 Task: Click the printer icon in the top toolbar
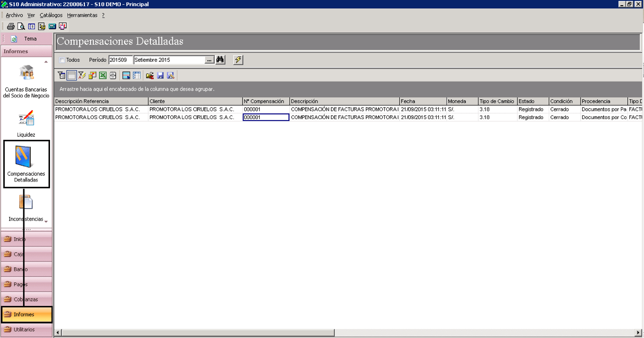click(x=10, y=26)
